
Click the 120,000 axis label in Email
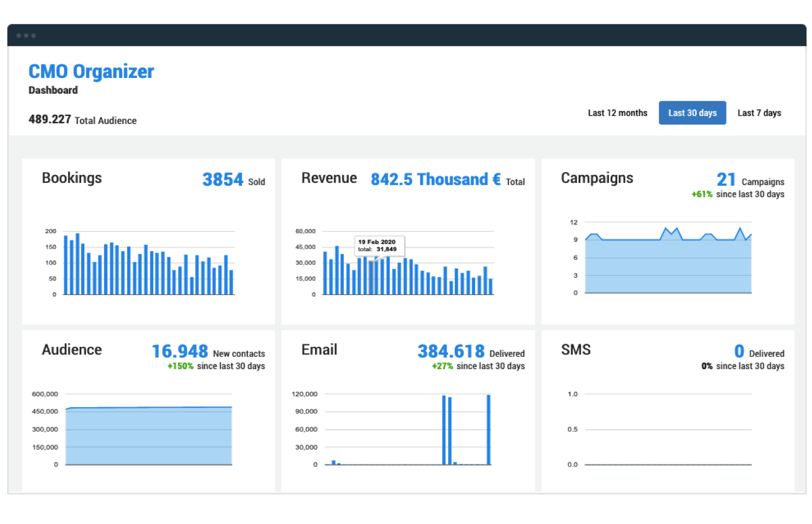coord(305,394)
